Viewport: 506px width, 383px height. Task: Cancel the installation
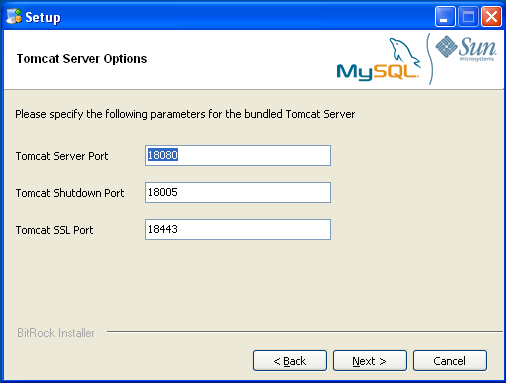[x=450, y=361]
